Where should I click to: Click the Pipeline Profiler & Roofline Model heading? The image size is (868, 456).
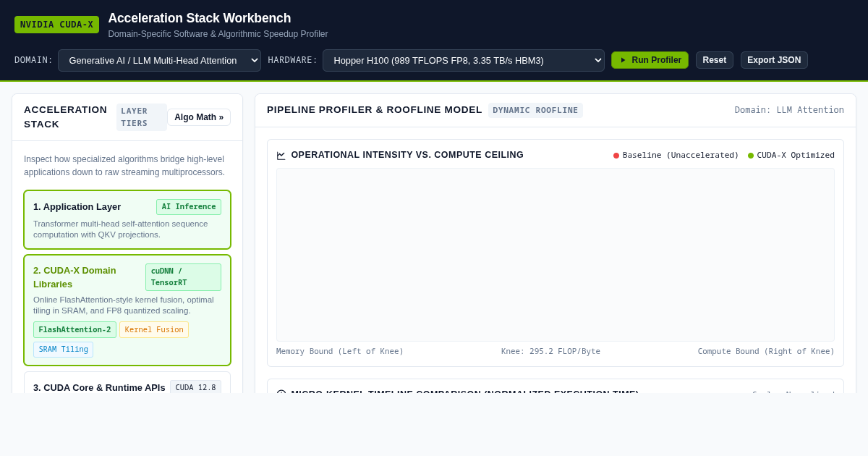[375, 110]
